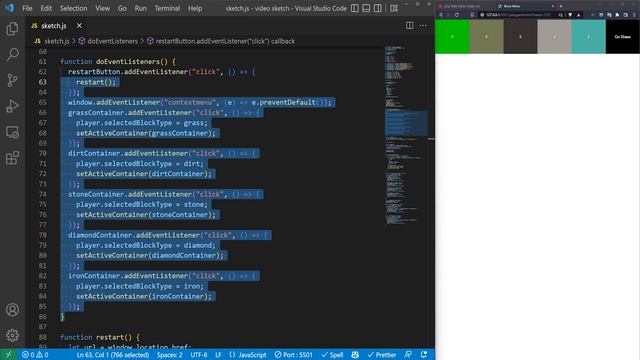Screen dimensions: 640x360
Task: Change file encoding from UTF-8
Action: [x=199, y=355]
